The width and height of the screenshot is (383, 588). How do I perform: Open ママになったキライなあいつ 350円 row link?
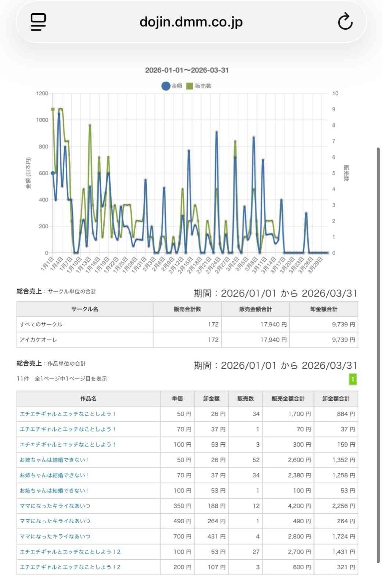coord(55,506)
